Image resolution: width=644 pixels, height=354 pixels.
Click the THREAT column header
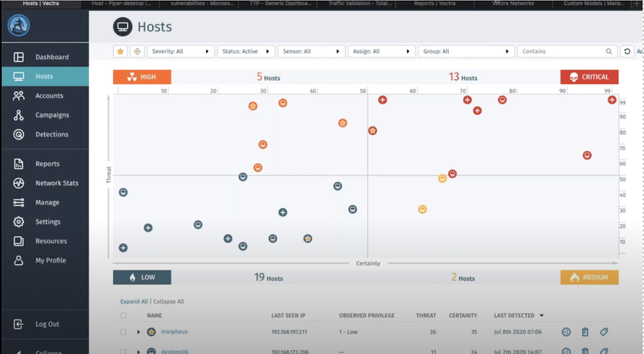coord(426,316)
